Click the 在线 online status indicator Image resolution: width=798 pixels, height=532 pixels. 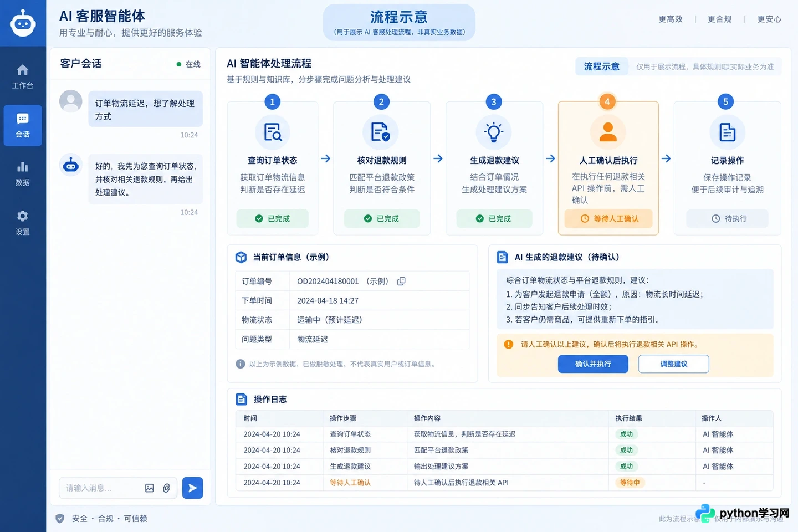coord(188,64)
